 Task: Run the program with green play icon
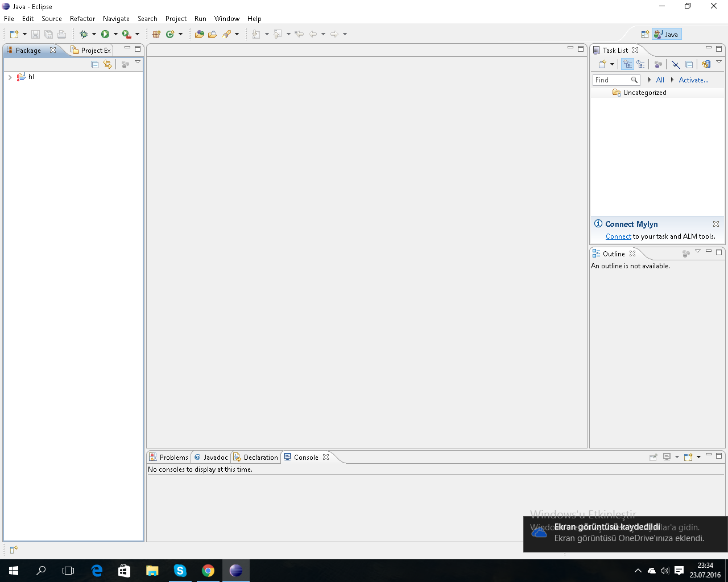click(x=105, y=34)
